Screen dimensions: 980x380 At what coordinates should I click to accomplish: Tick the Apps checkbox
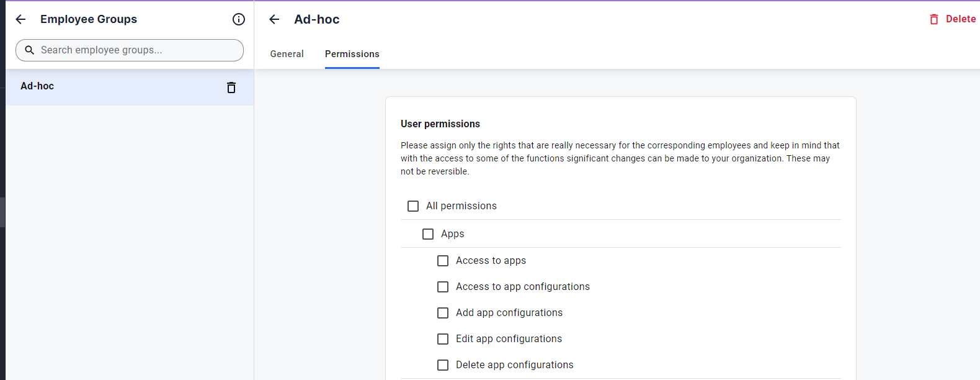(x=428, y=234)
